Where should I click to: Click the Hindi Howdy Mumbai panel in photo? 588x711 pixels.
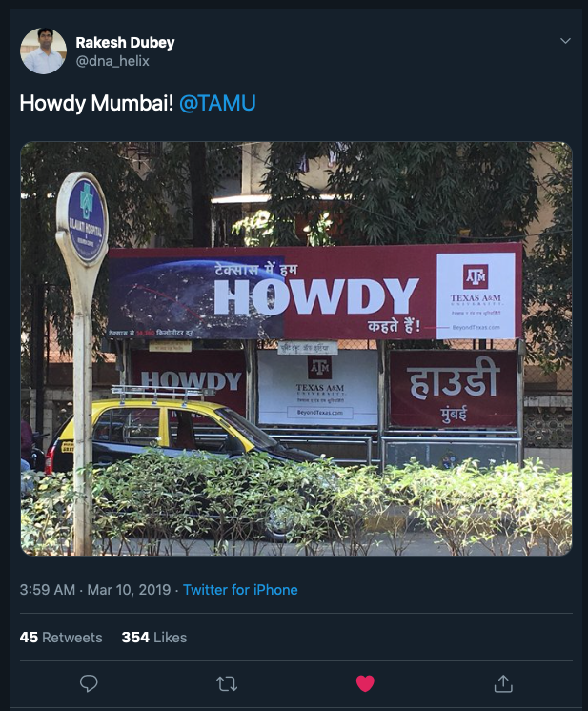(x=453, y=389)
